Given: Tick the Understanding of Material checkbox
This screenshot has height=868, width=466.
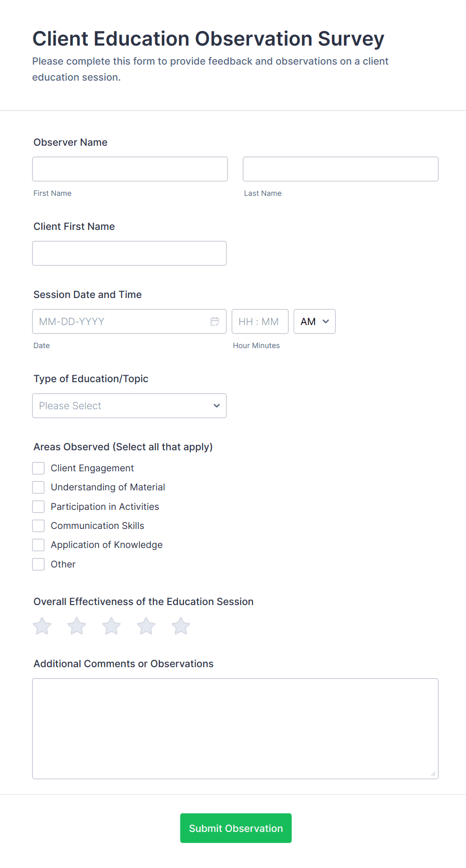Looking at the screenshot, I should [x=39, y=487].
